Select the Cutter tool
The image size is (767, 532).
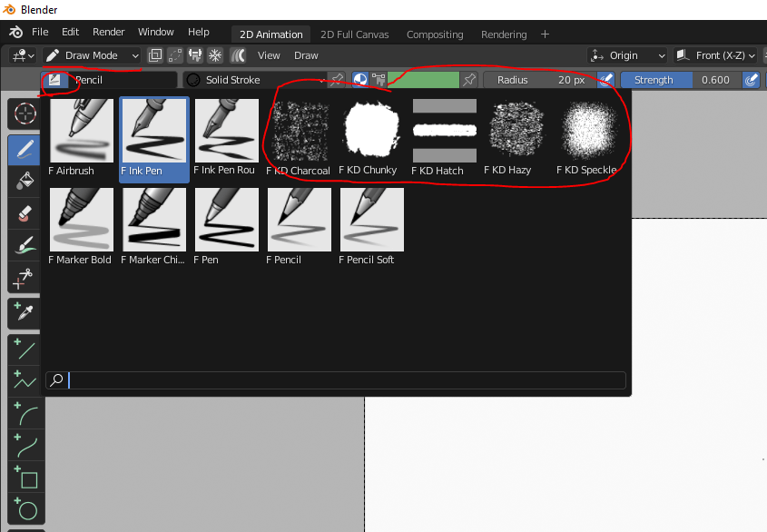click(25, 278)
